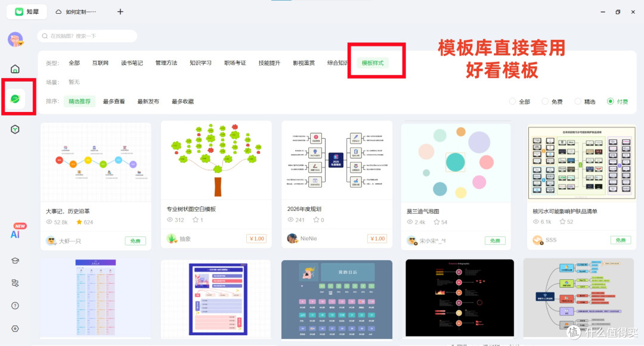The width and height of the screenshot is (644, 346).
Task: Switch to the 如何定制 document tab
Action: (x=76, y=12)
